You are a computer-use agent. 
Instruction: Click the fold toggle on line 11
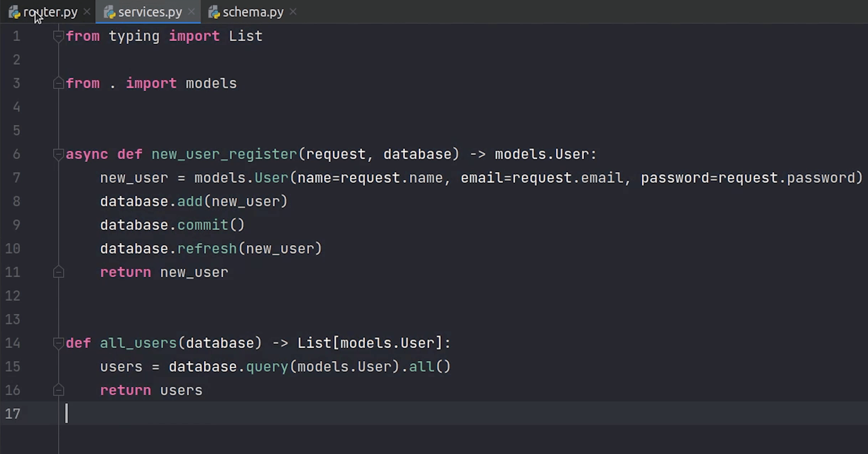[59, 272]
